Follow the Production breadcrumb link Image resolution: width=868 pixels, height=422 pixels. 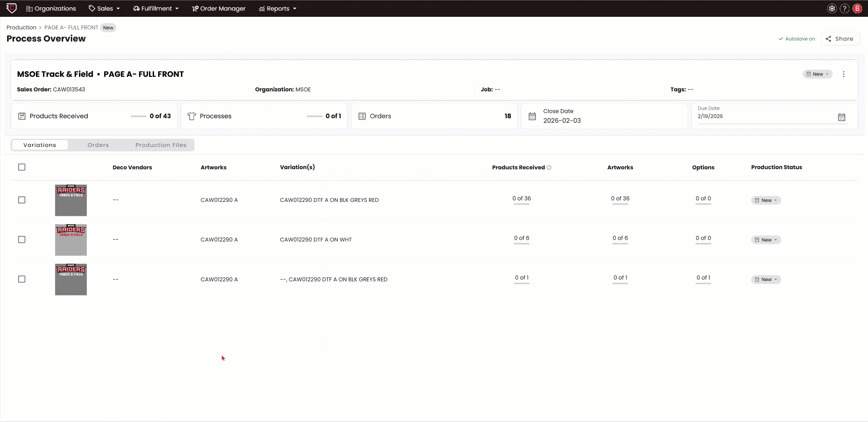(x=20, y=27)
